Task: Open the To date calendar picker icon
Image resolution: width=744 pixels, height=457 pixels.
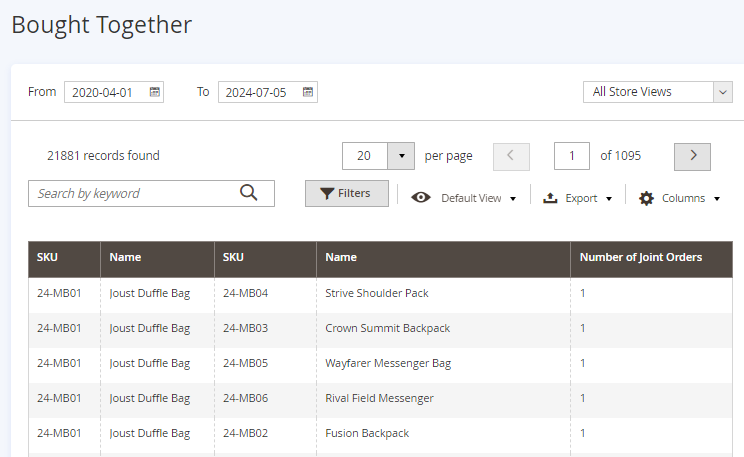Action: click(x=308, y=92)
